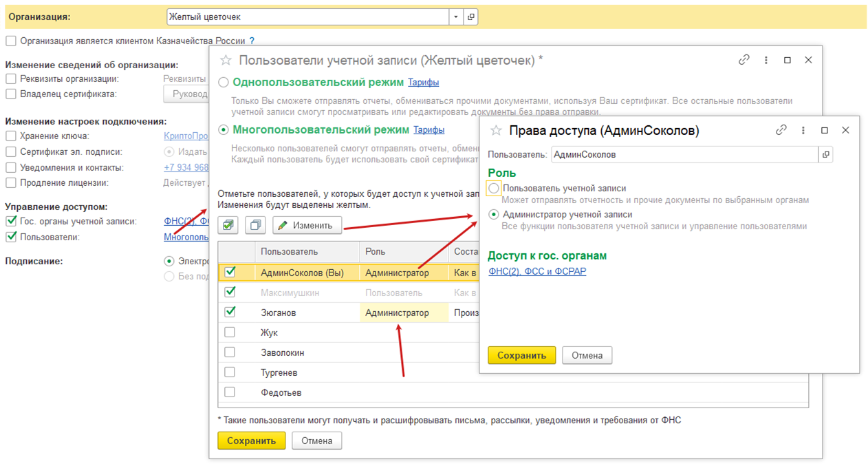The image size is (868, 466).
Task: Close the Права доступа dialog
Action: click(x=846, y=130)
